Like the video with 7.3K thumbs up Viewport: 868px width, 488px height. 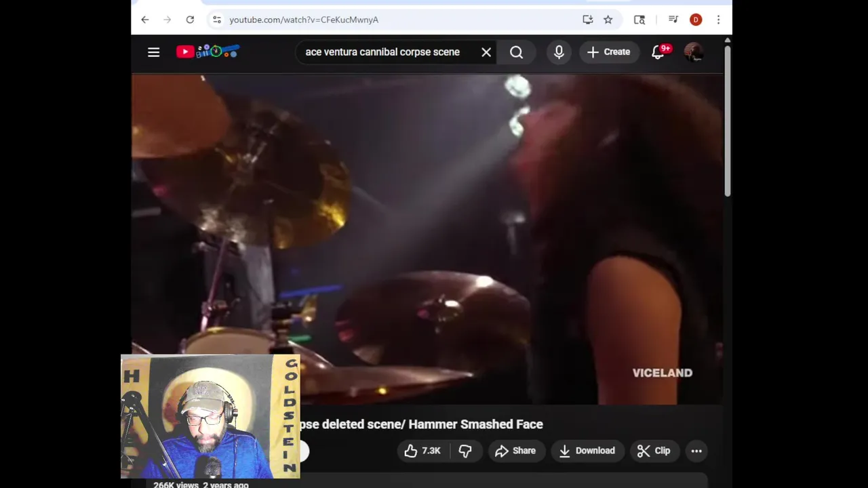tap(422, 451)
